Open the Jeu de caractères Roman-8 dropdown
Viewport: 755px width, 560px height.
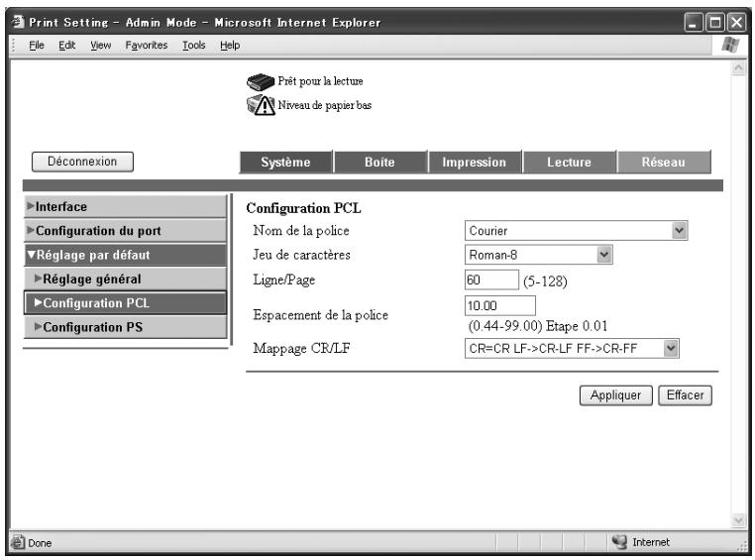click(604, 255)
